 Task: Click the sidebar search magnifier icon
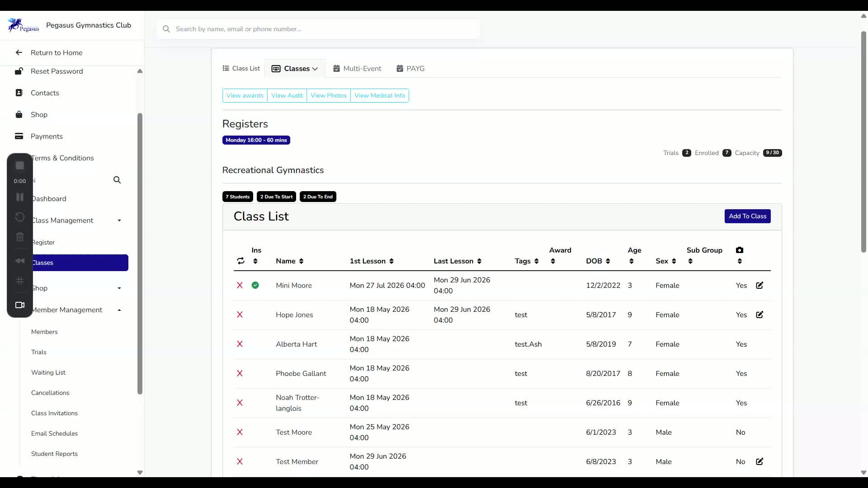coord(117,180)
